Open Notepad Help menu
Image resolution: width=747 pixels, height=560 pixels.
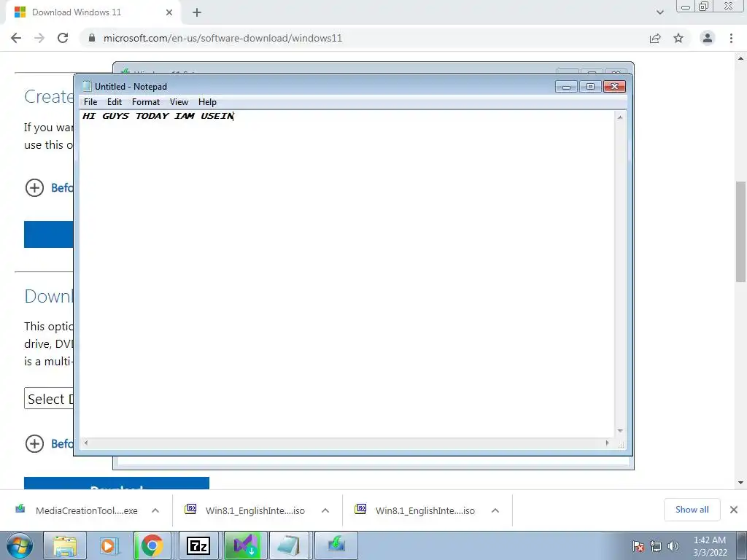point(207,102)
